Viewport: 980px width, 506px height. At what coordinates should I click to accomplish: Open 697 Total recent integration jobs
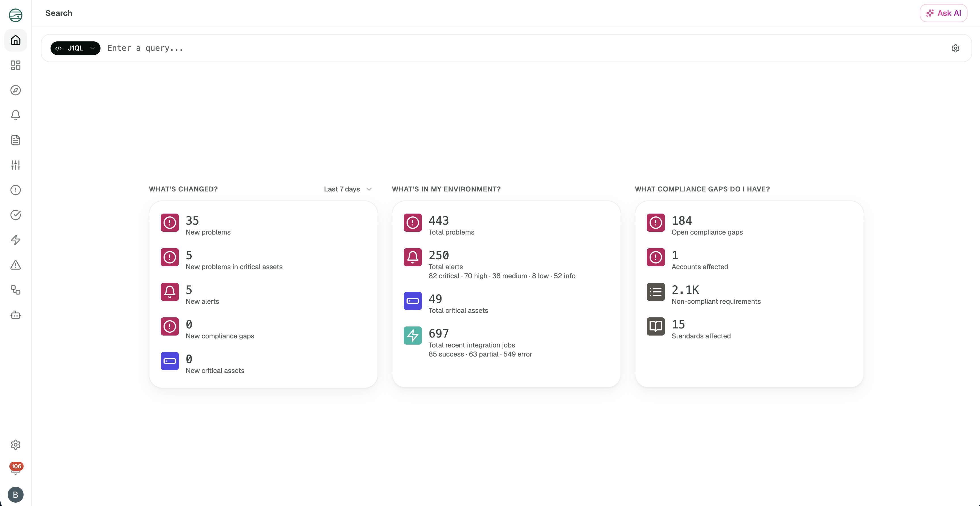coord(472,338)
